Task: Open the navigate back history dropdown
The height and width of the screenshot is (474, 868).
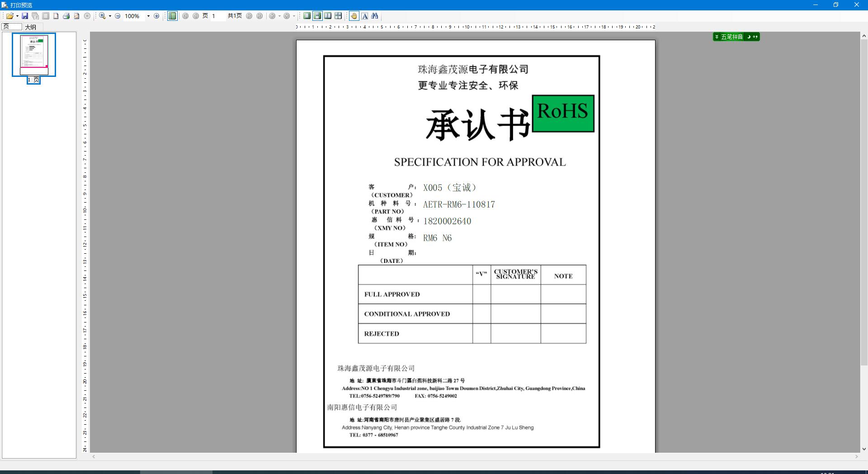Action: click(x=279, y=16)
